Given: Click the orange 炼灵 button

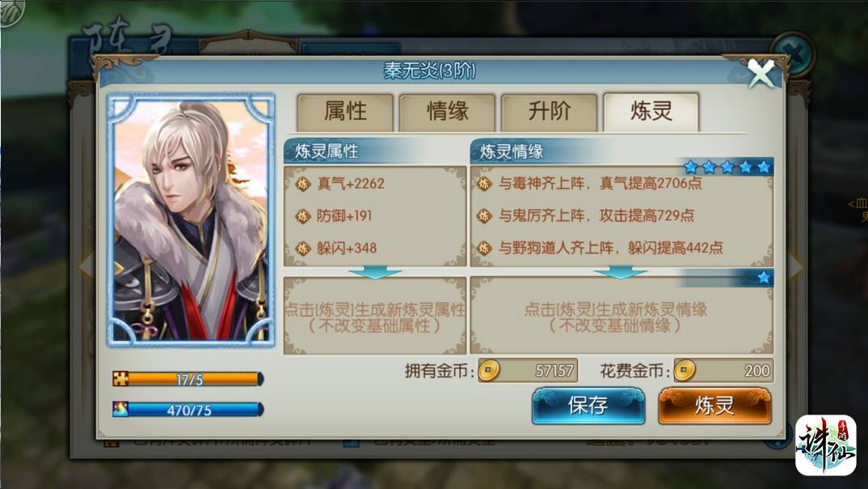Looking at the screenshot, I should (714, 406).
